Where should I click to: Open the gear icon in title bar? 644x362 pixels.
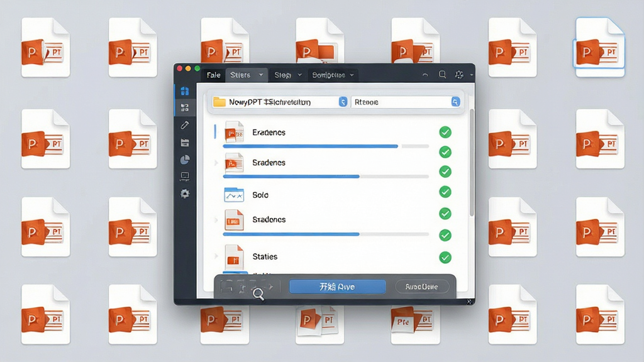[459, 75]
